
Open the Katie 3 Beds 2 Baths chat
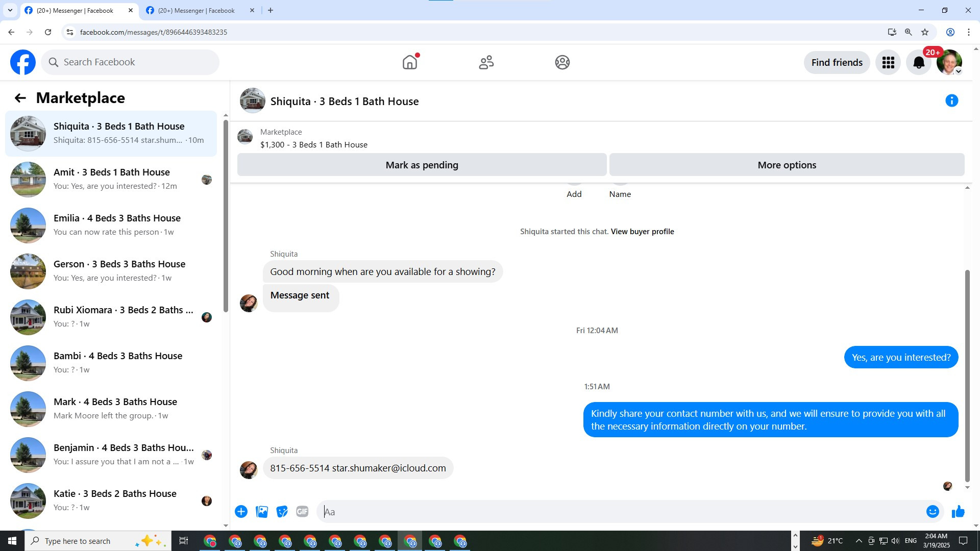coord(111,501)
